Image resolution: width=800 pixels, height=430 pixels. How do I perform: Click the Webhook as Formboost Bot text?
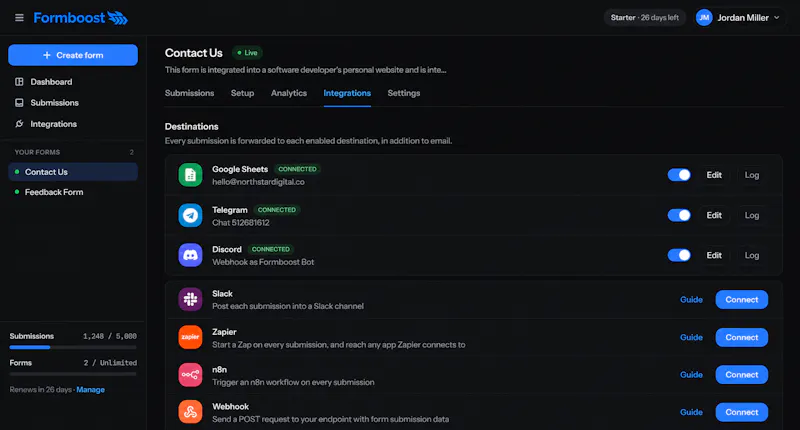click(x=263, y=262)
